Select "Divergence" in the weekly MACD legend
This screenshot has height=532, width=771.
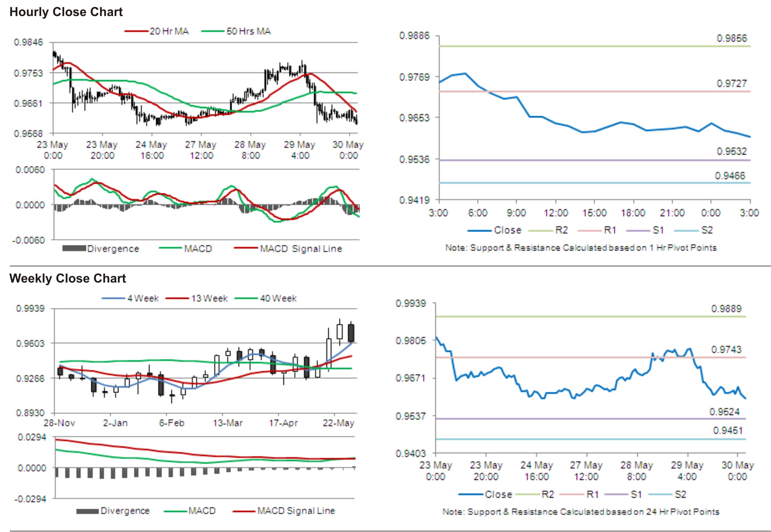pyautogui.click(x=125, y=511)
